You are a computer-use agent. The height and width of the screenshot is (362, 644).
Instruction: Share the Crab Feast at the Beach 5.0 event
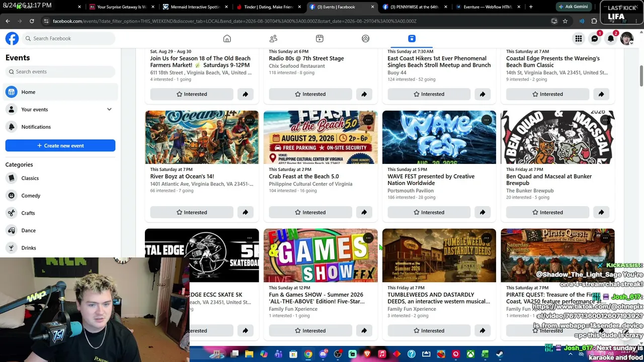coord(364,212)
